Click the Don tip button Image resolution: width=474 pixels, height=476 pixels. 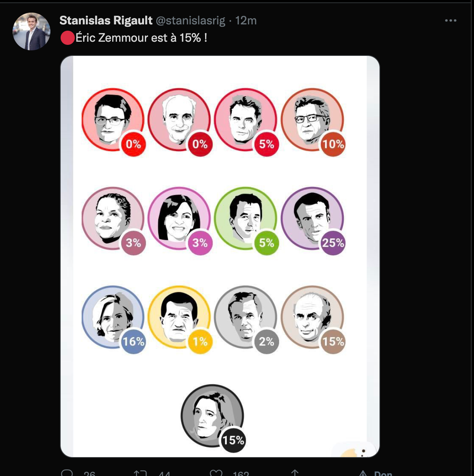(376, 473)
